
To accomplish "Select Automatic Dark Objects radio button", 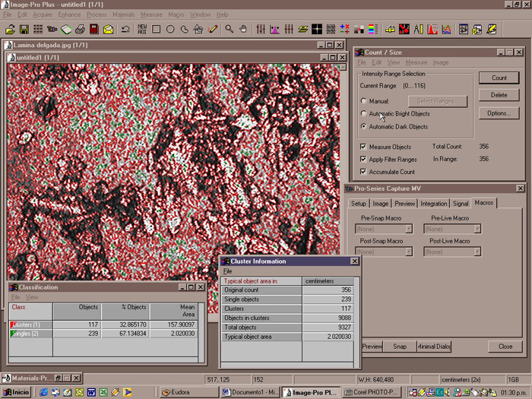I will point(364,126).
